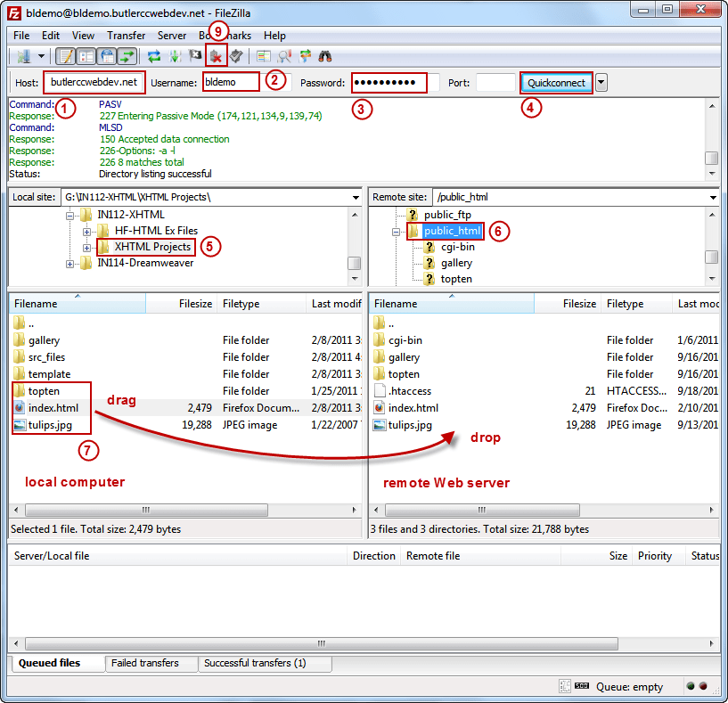Open the Quickconnect dropdown arrow
The width and height of the screenshot is (728, 703).
tap(602, 81)
